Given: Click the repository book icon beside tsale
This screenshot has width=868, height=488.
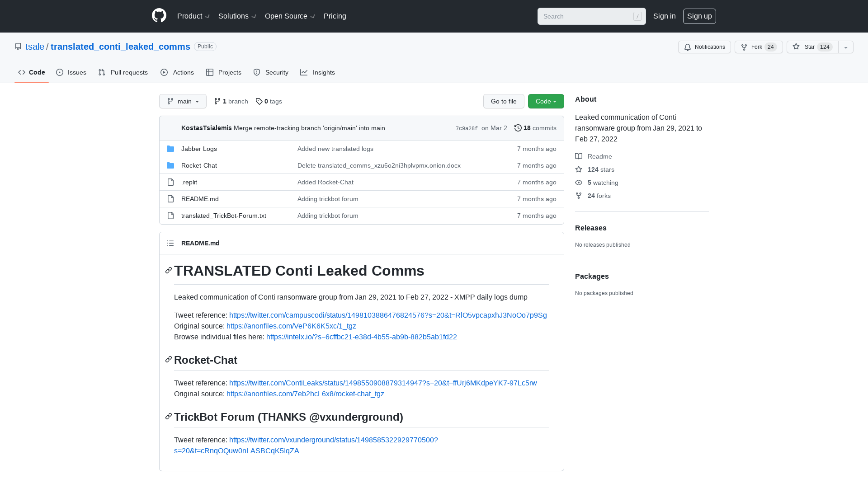Looking at the screenshot, I should [18, 47].
